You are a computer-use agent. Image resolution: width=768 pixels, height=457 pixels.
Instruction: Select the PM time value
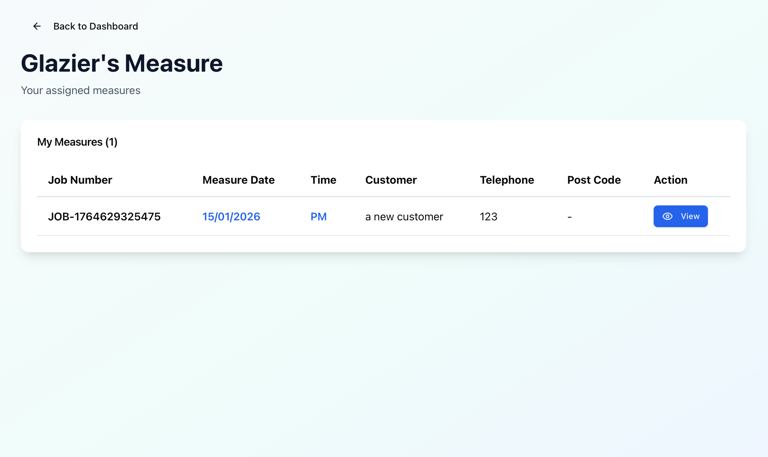pyautogui.click(x=318, y=217)
